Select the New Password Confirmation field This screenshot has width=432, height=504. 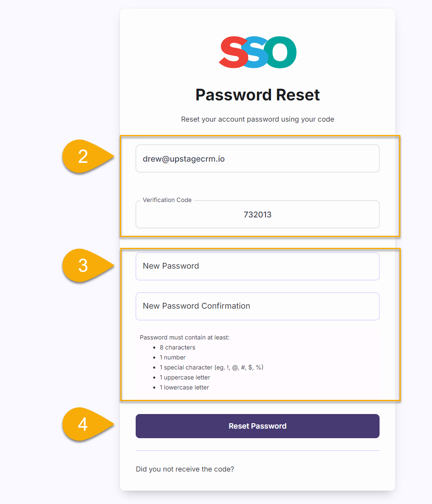(258, 306)
